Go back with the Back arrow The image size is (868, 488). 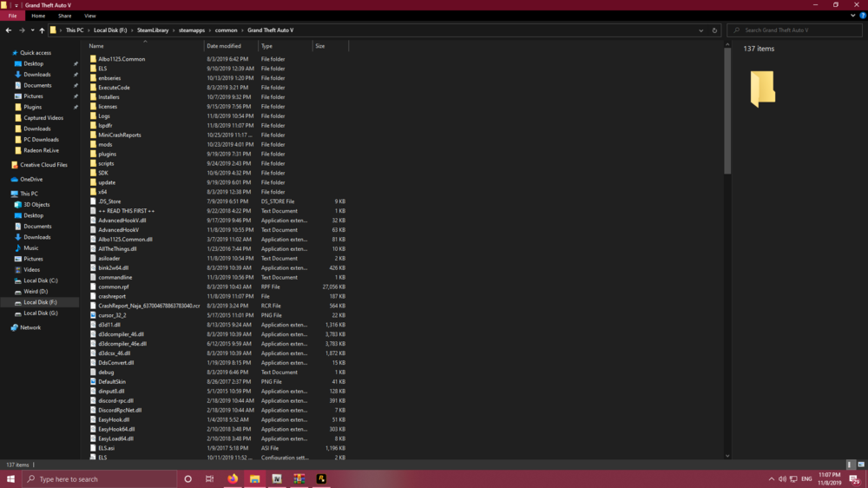(9, 30)
